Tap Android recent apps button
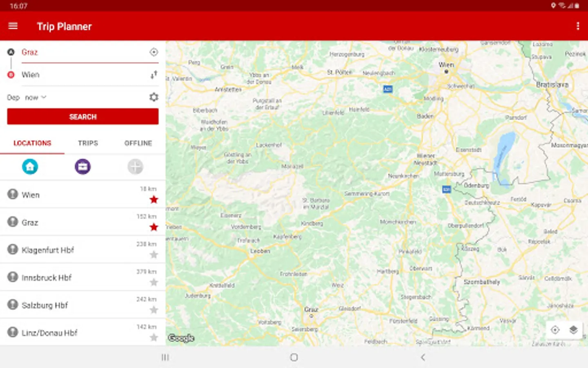The width and height of the screenshot is (588, 368). click(165, 357)
